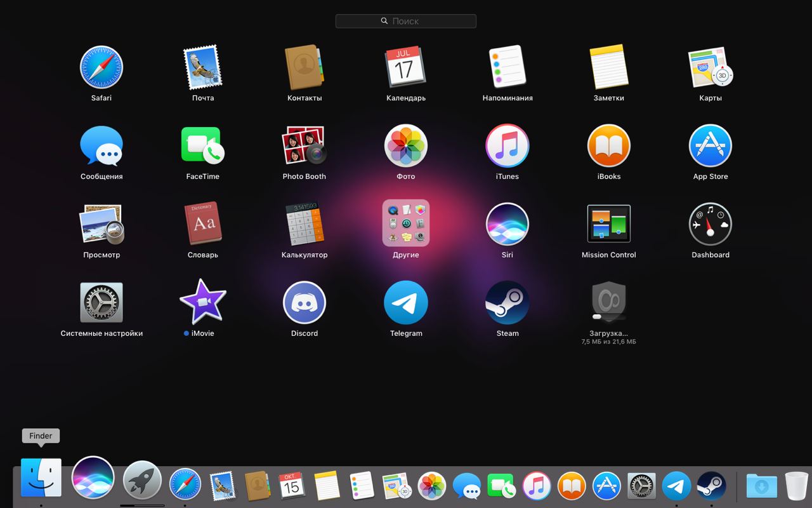Image resolution: width=812 pixels, height=508 pixels.
Task: Open Maps icon in the Dock
Action: [397, 486]
